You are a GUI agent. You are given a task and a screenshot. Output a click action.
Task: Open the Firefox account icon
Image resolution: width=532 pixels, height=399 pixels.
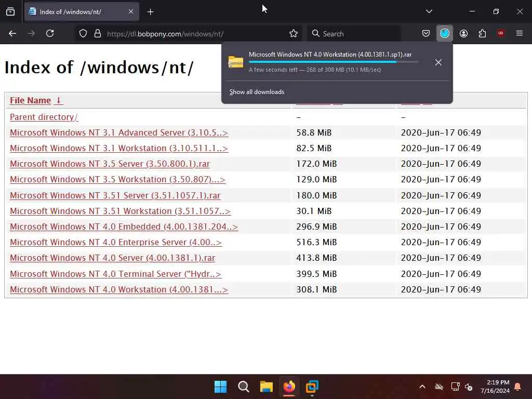pyautogui.click(x=463, y=33)
